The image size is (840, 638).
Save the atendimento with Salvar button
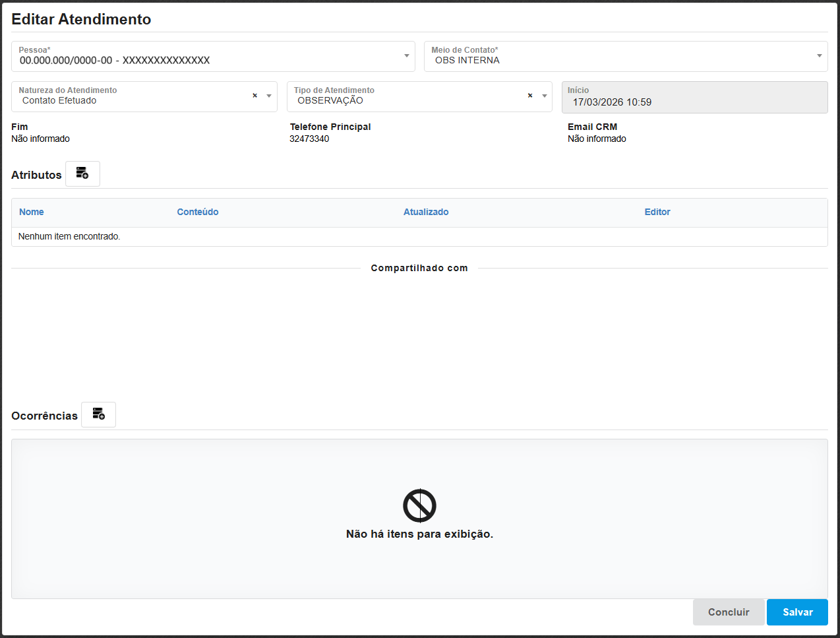(796, 612)
